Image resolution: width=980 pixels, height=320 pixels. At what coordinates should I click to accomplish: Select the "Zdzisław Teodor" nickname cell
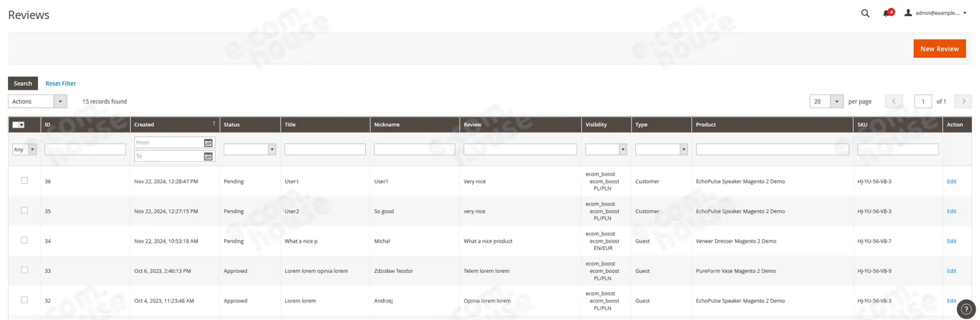(x=393, y=271)
